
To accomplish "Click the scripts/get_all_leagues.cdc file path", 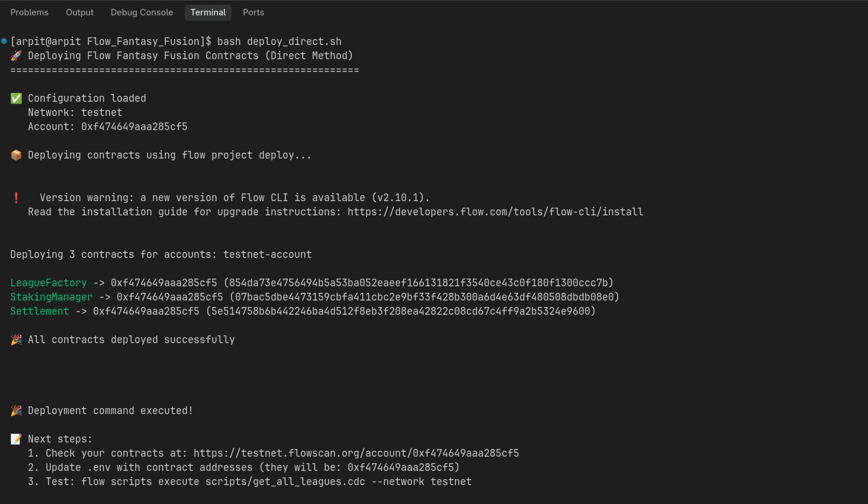I will [x=285, y=482].
